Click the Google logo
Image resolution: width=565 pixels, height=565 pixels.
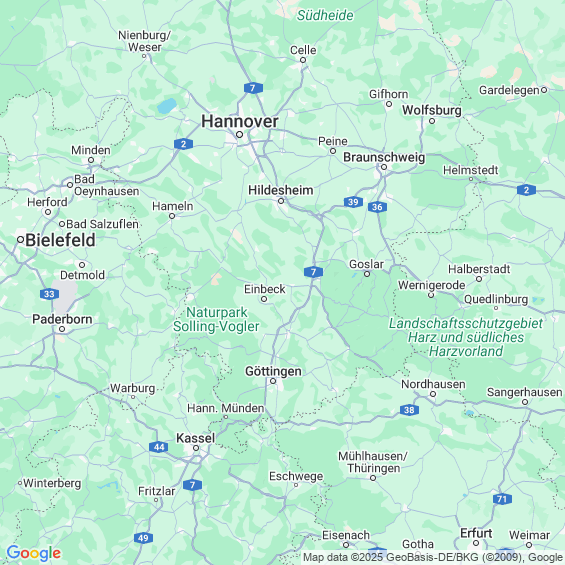[x=34, y=553]
